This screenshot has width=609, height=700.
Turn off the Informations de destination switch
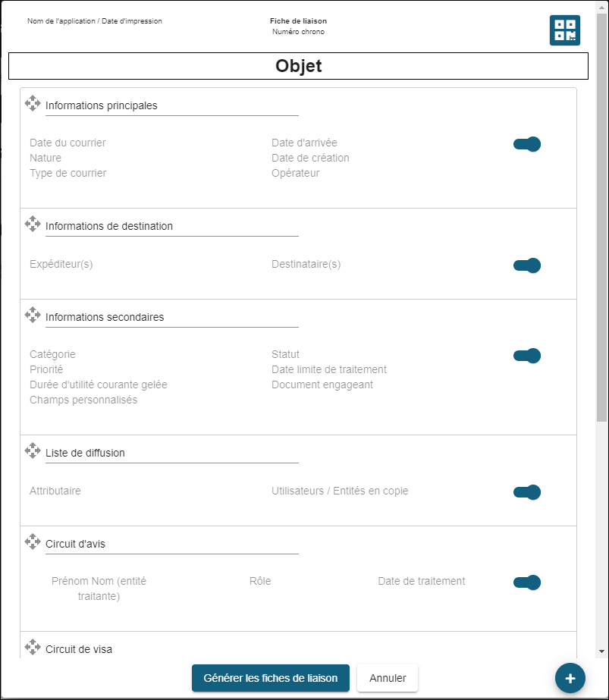pos(527,265)
